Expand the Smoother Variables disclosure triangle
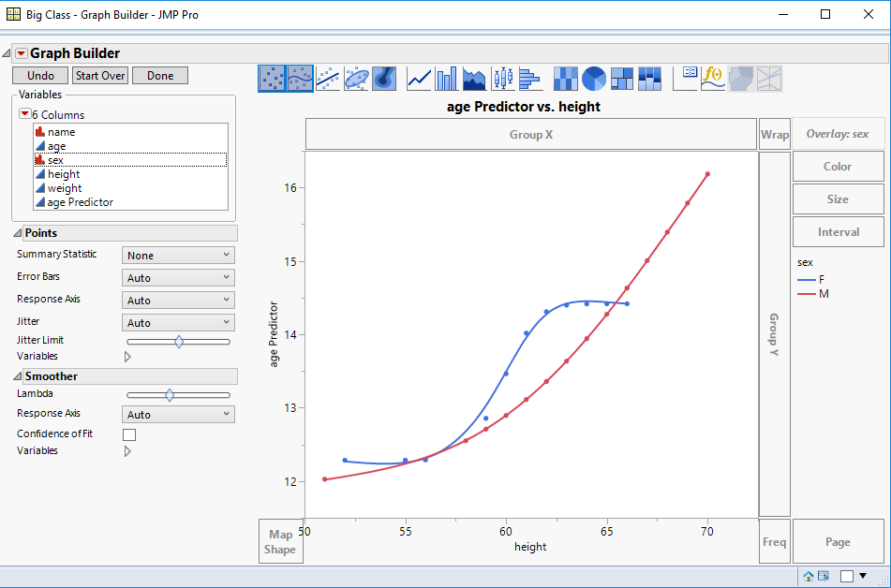Viewport: 891px width, 588px height. (127, 450)
